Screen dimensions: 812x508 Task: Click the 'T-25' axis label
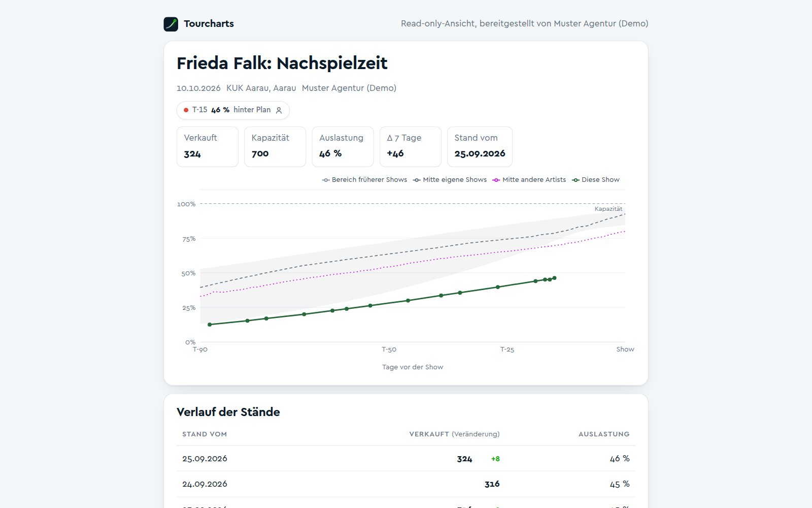point(507,350)
